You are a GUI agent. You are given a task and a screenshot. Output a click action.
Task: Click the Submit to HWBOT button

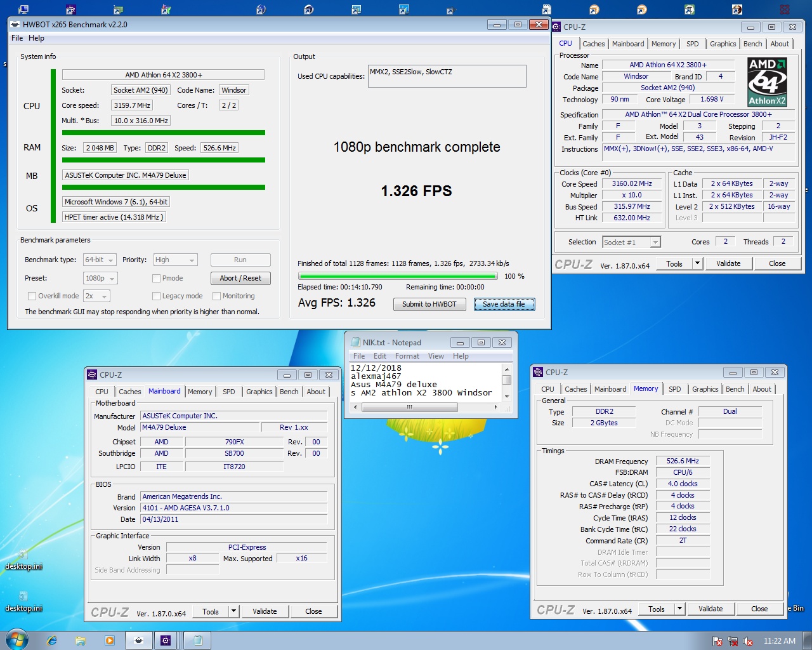point(429,304)
